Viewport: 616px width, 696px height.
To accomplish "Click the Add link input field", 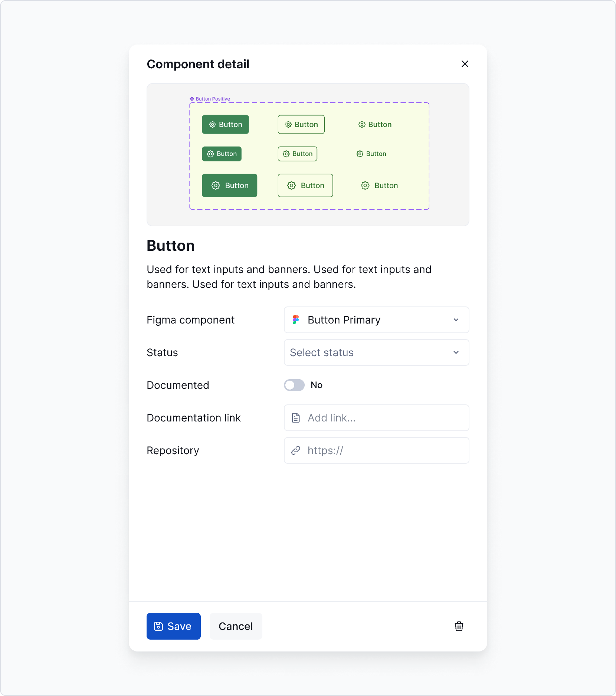I will tap(376, 418).
